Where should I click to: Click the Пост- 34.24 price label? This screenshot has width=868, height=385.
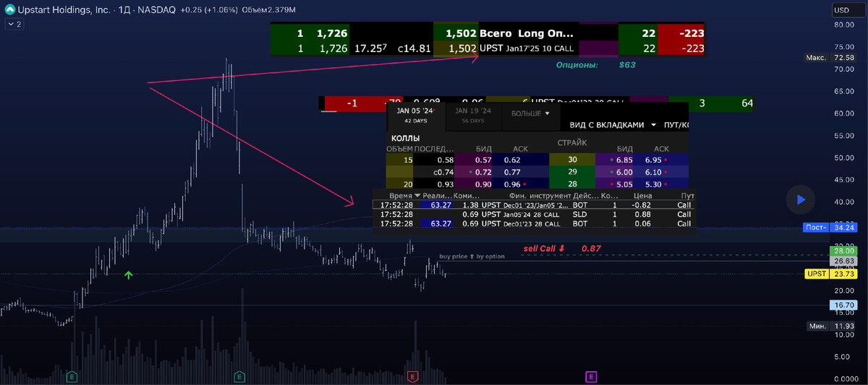tap(830, 228)
